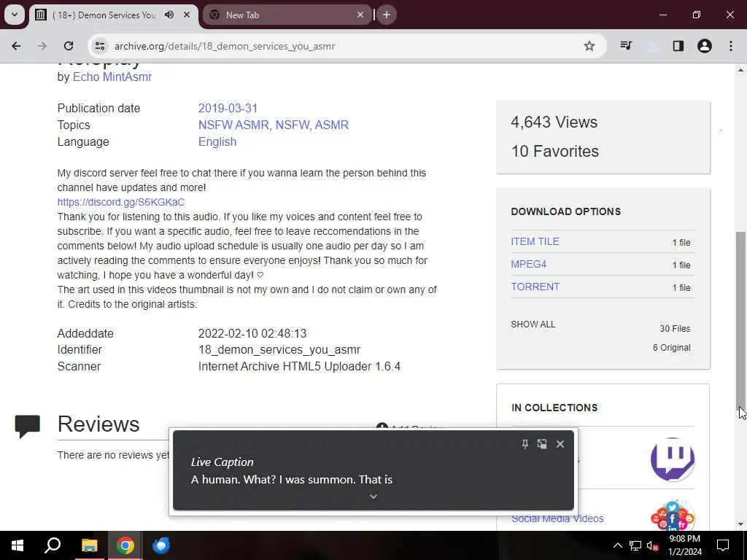Open the clock showing 9:08 PM

click(685, 545)
